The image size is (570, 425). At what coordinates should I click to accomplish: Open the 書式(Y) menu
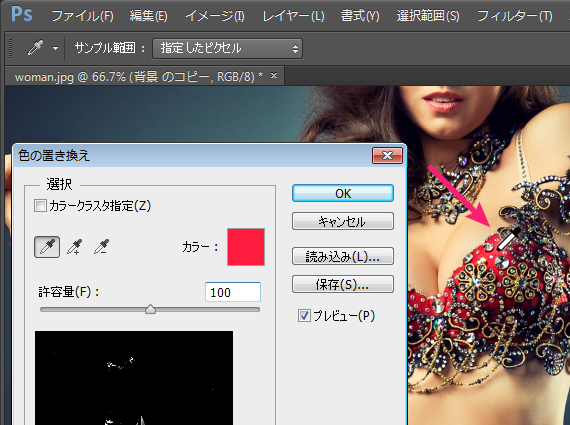(x=360, y=16)
